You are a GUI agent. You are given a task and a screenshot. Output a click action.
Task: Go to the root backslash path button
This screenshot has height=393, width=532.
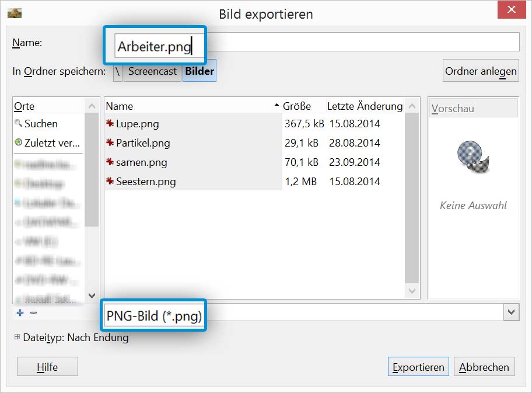click(x=118, y=71)
